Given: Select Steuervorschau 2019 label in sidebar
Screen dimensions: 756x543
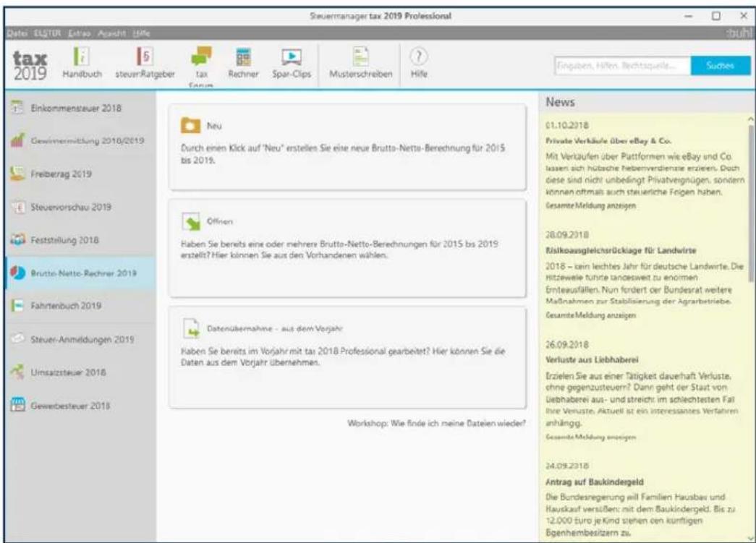Looking at the screenshot, I should pos(71,208).
